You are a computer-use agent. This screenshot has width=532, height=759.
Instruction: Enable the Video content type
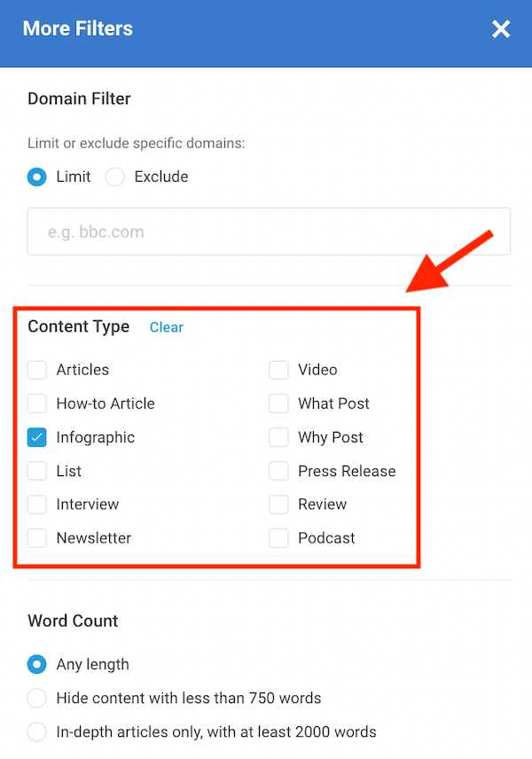coord(279,370)
